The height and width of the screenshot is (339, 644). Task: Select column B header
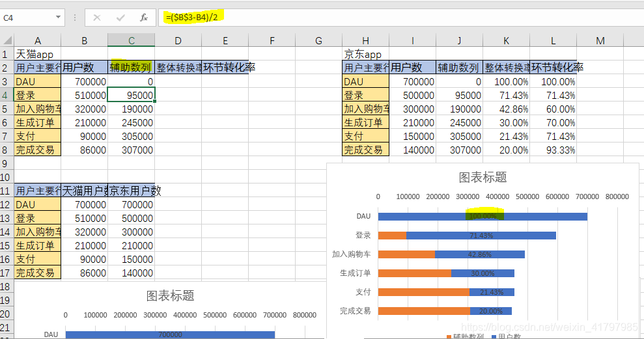click(x=84, y=40)
